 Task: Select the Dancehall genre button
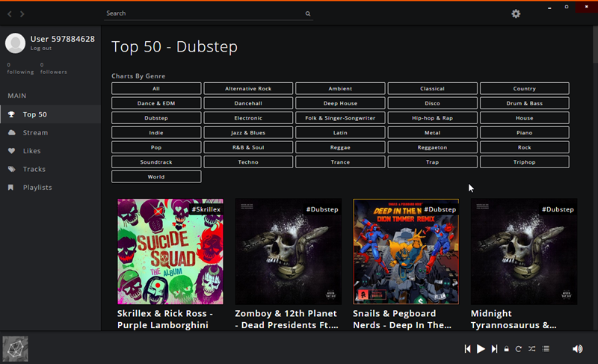(248, 103)
